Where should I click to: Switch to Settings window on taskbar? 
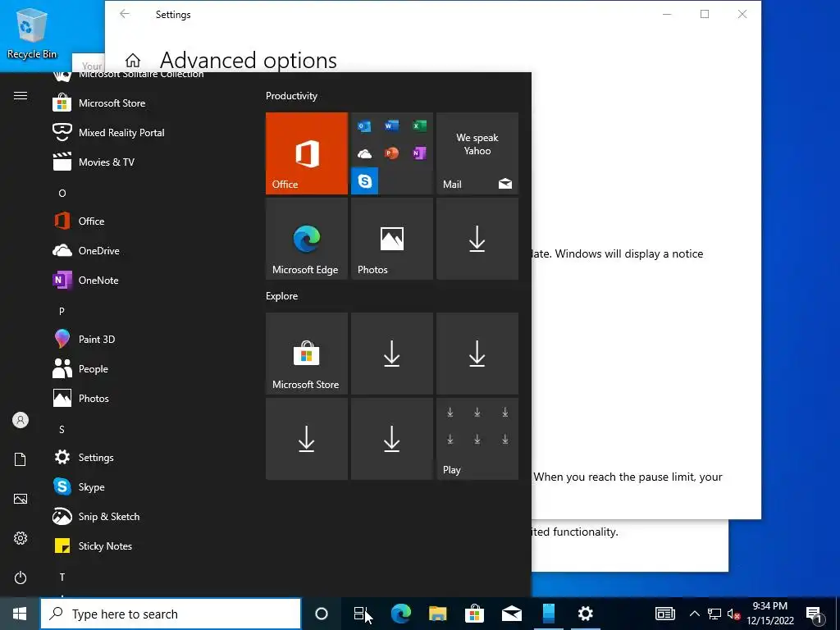[586, 614]
